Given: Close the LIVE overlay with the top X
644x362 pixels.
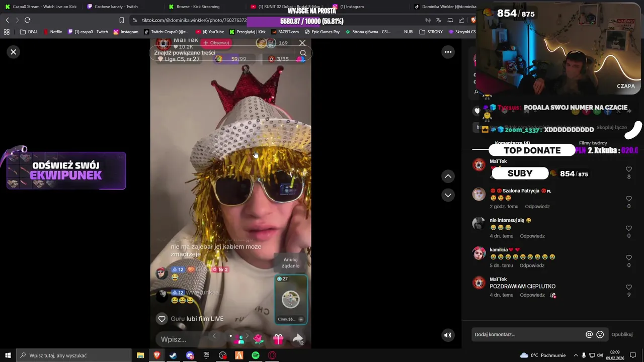Looking at the screenshot, I should click(x=302, y=43).
